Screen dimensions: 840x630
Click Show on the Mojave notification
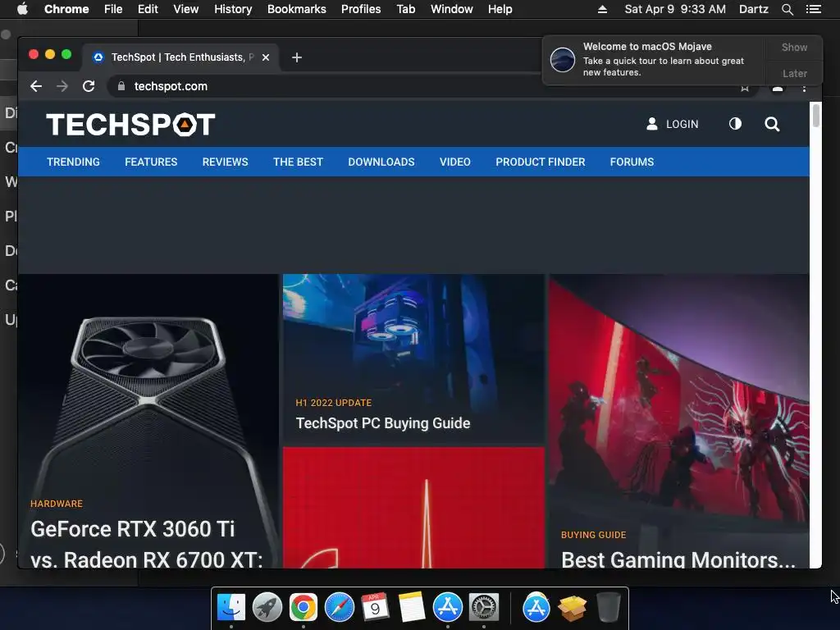[794, 47]
